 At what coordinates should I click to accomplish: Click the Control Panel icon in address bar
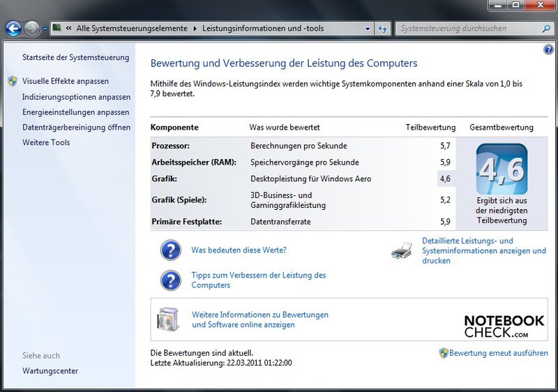tap(57, 28)
